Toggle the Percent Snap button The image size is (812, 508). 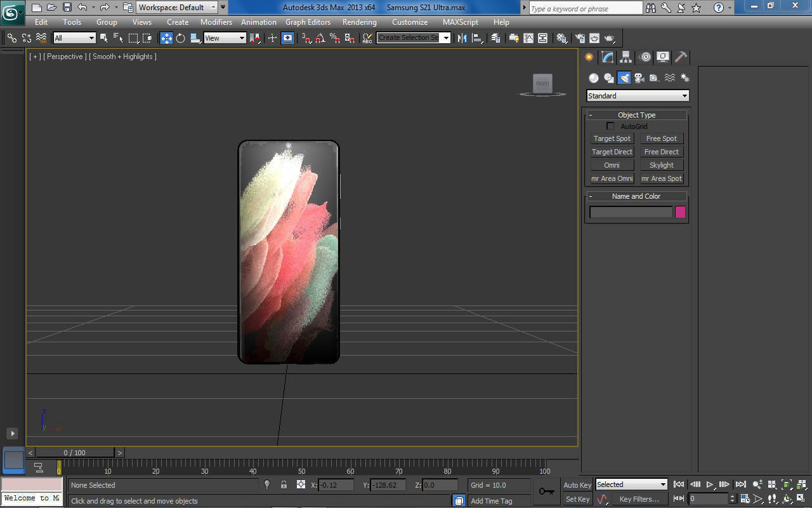tap(335, 38)
